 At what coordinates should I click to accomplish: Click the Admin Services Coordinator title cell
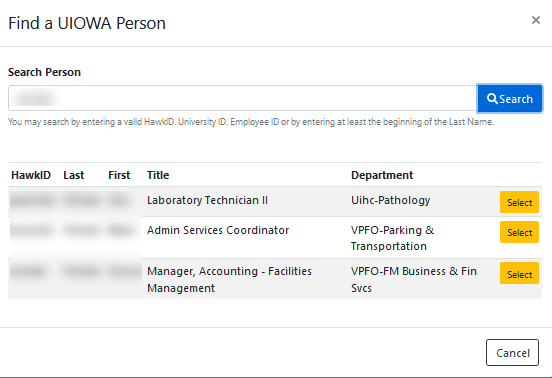tap(218, 230)
